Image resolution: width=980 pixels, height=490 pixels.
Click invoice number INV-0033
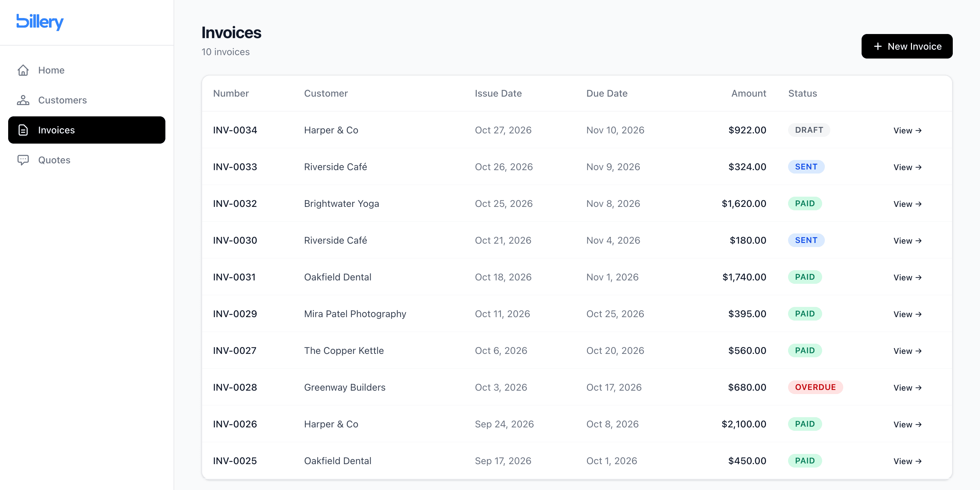tap(235, 167)
